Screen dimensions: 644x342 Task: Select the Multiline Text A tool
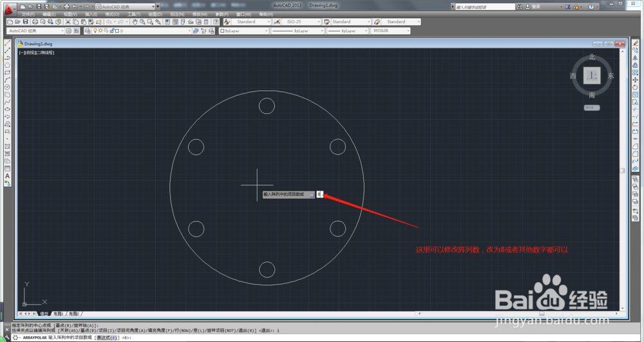click(x=7, y=176)
